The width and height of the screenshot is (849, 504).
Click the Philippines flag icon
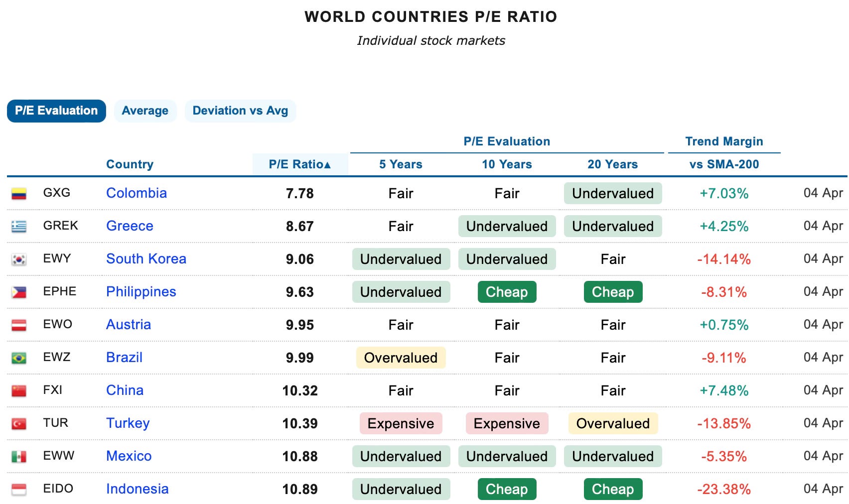[19, 292]
